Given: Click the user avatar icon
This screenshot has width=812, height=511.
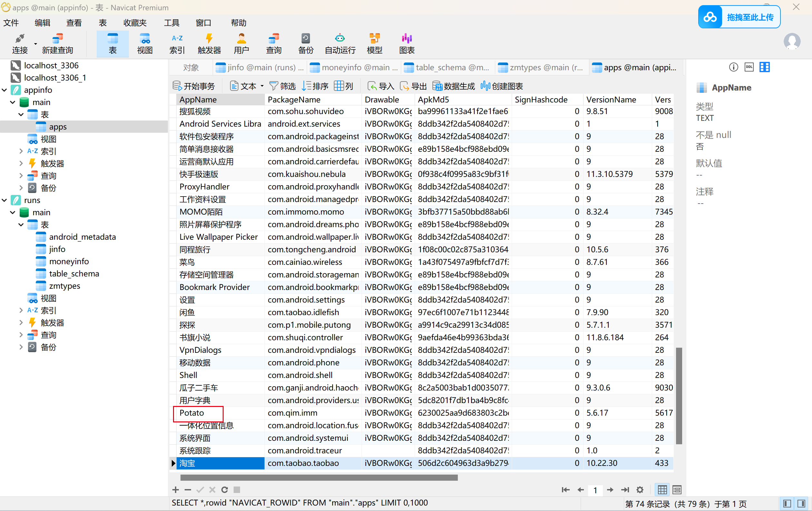Looking at the screenshot, I should 792,42.
